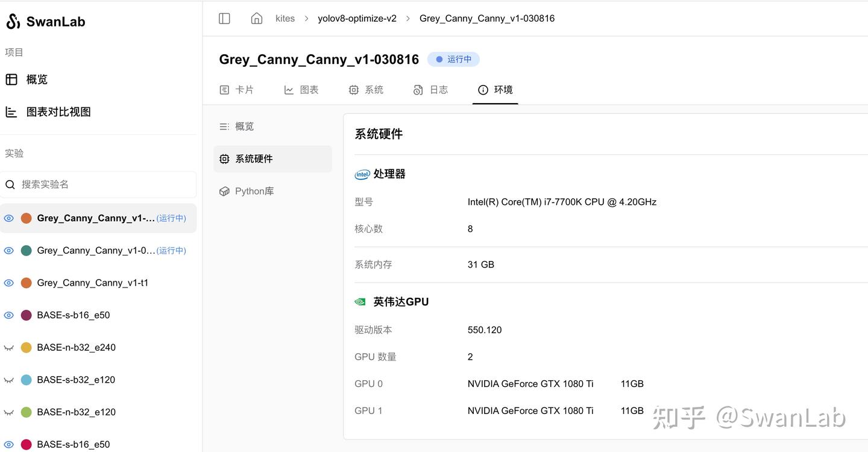
Task: Toggle visibility of first Grey_Canny_Canny_v1 running experiment
Action: point(9,218)
